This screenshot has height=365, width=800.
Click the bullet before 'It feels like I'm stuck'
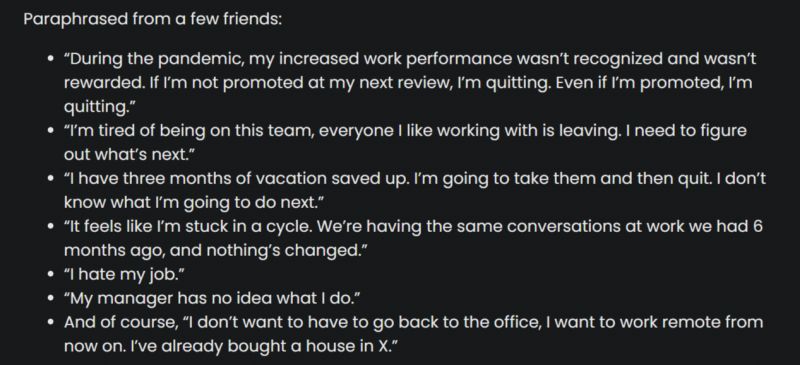pyautogui.click(x=50, y=227)
